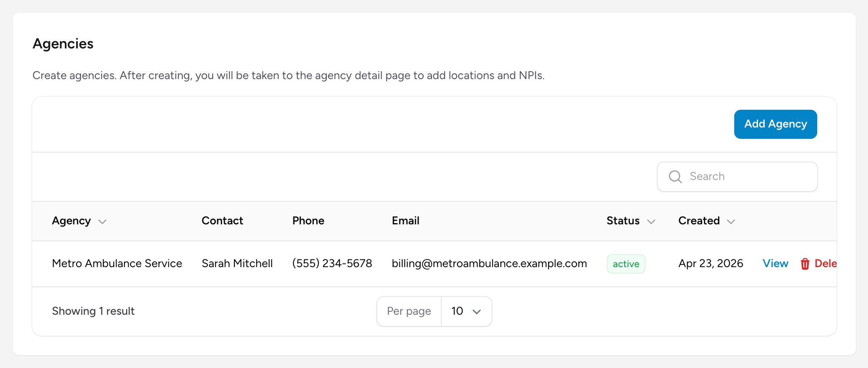
Task: Click email billing@metroambulance.example.com
Action: pyautogui.click(x=489, y=263)
